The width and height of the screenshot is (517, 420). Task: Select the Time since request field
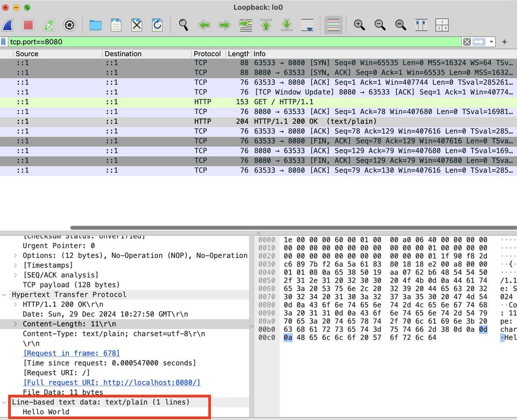pos(109,363)
